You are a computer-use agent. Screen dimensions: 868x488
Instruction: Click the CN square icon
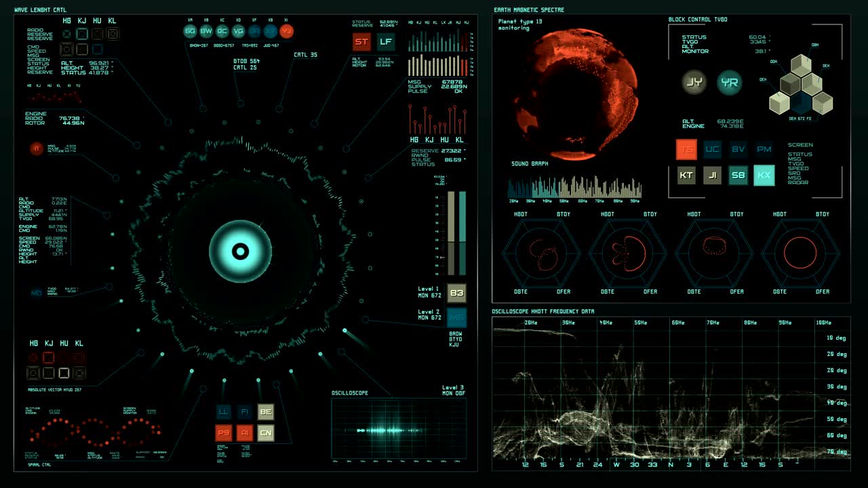265,432
